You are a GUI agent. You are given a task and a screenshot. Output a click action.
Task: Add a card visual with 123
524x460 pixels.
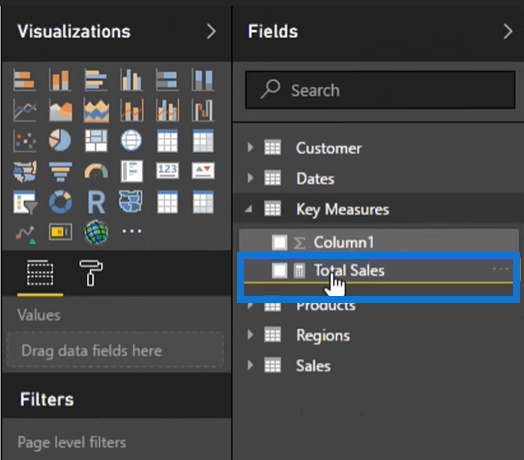coord(167,170)
